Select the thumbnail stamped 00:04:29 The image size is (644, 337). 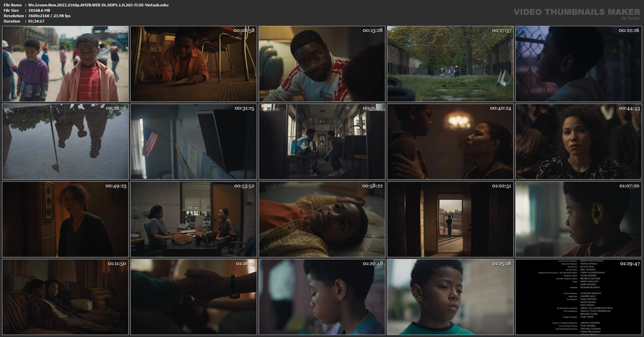65,64
